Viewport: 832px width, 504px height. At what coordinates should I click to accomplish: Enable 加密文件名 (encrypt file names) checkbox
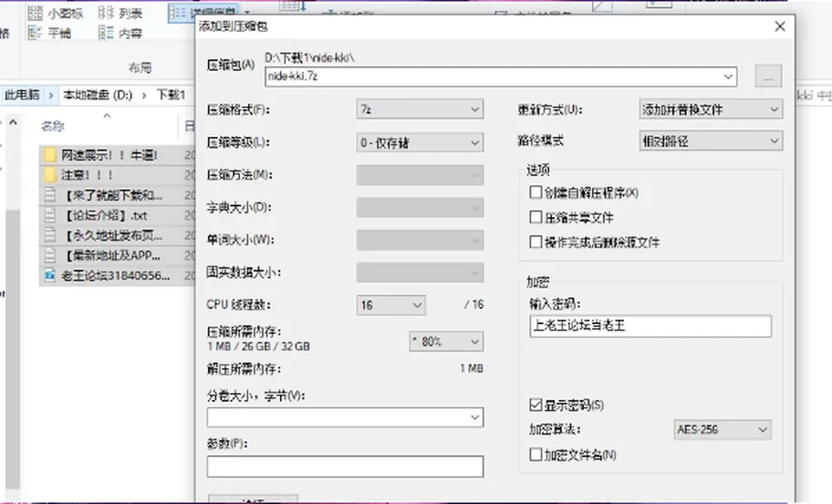(536, 454)
